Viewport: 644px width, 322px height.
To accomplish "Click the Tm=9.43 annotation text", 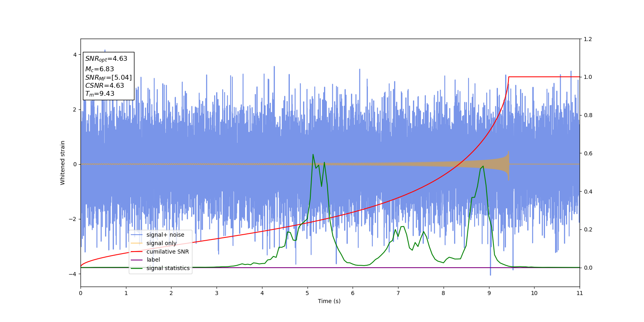I will [x=100, y=94].
